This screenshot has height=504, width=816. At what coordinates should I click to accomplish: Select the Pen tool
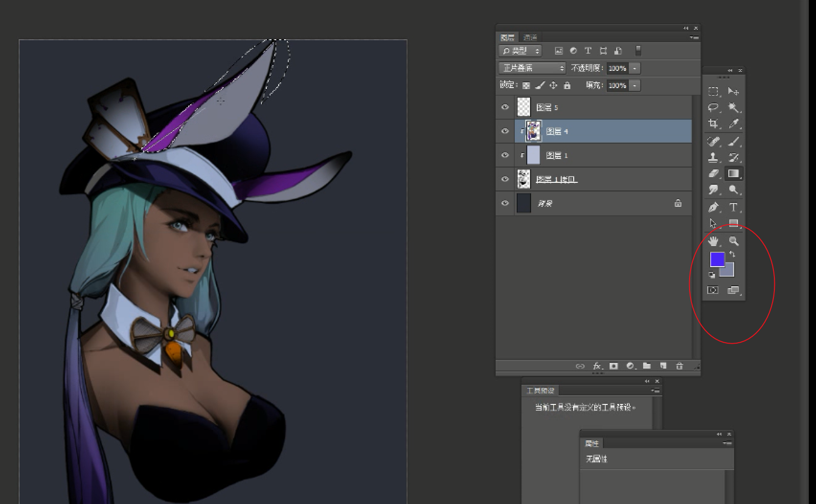click(714, 207)
